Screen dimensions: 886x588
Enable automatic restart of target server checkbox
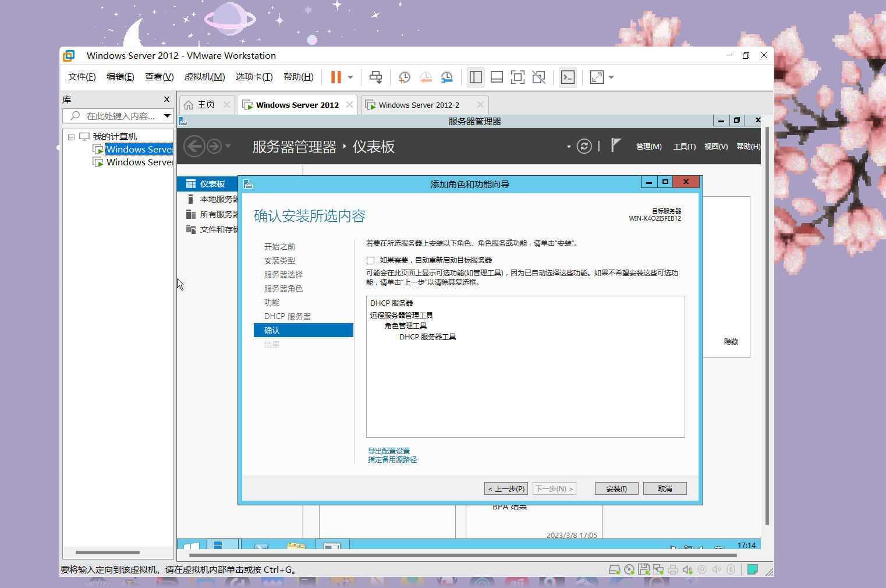coord(370,260)
